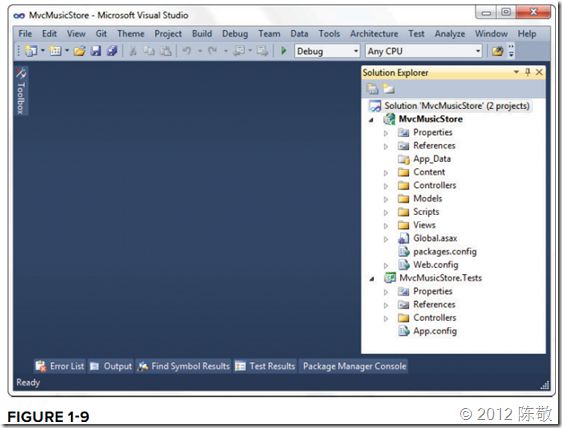Open the Tools menu

[329, 34]
